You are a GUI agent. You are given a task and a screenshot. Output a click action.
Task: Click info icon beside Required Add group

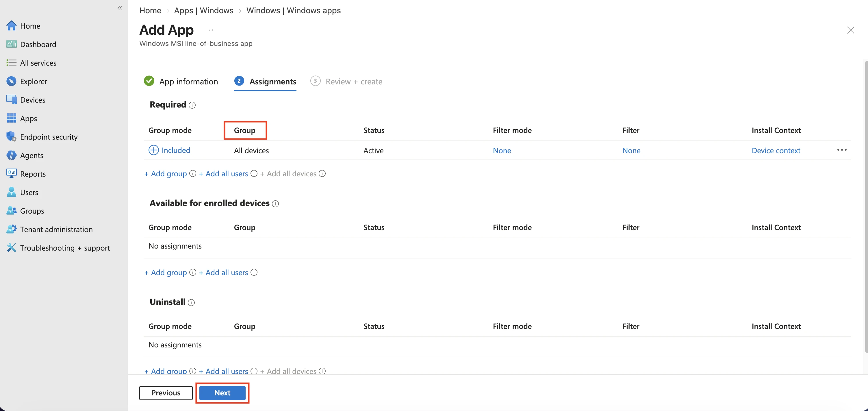click(x=193, y=173)
